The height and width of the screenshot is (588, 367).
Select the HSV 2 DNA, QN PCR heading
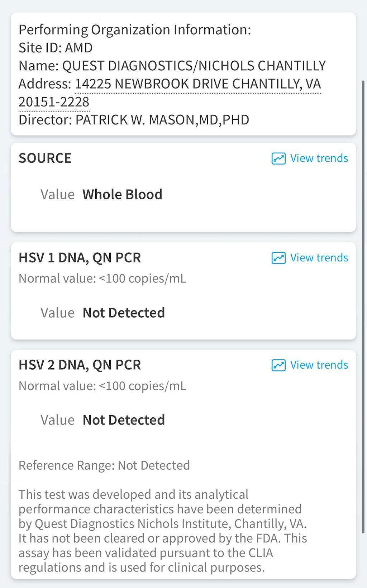(80, 365)
